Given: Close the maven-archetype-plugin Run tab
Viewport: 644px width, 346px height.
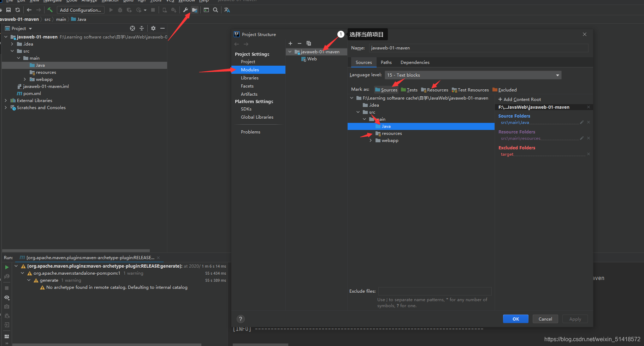Looking at the screenshot, I should pyautogui.click(x=158, y=257).
